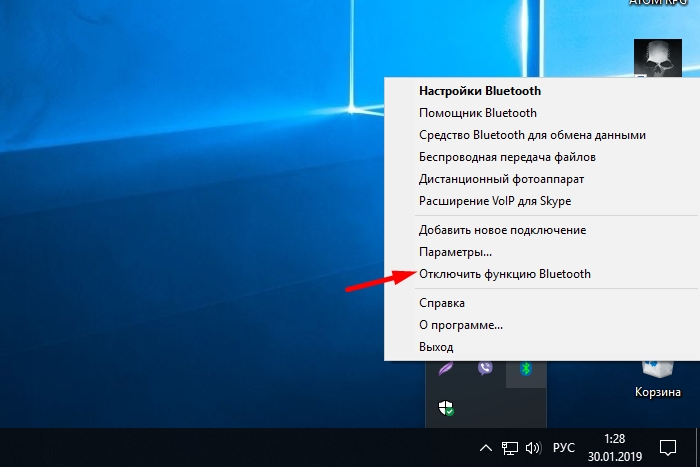Choose Беспроводная передача файлов
Image resolution: width=700 pixels, height=467 pixels.
pyautogui.click(x=542, y=157)
